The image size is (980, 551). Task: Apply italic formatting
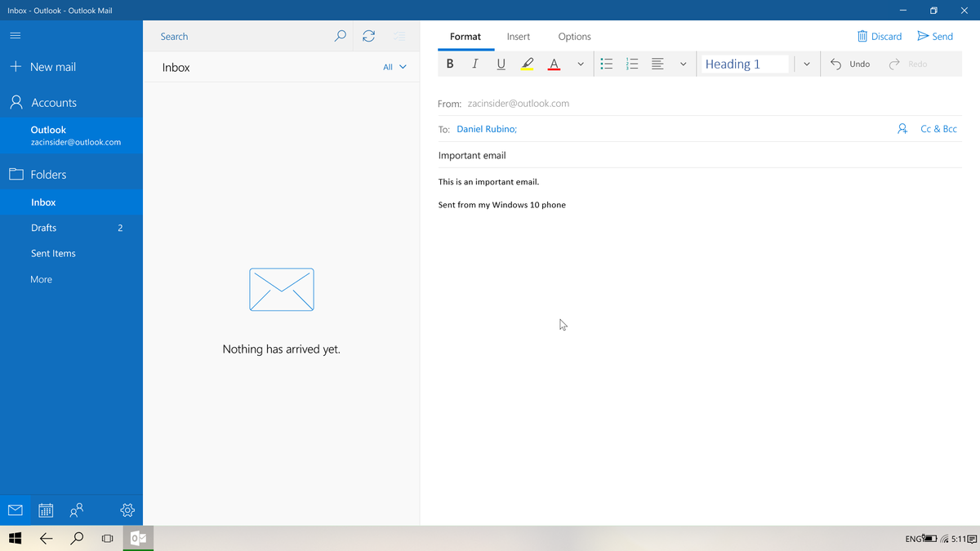pyautogui.click(x=475, y=63)
